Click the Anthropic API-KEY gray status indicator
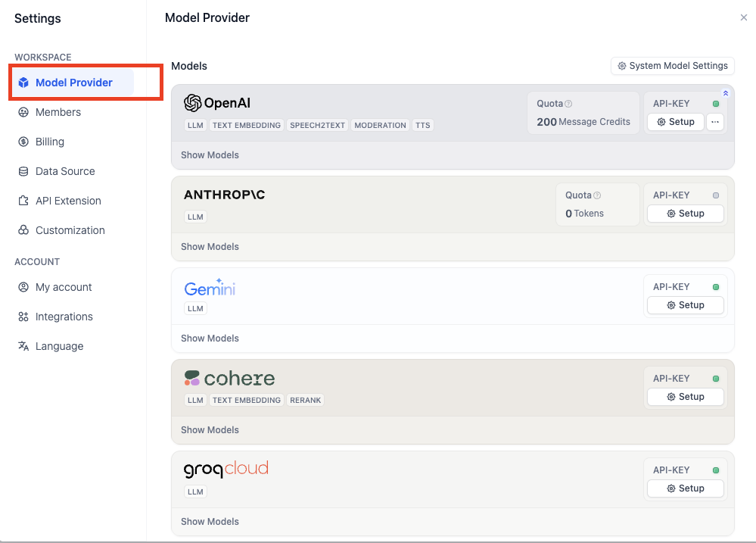This screenshot has width=756, height=543. pos(716,195)
